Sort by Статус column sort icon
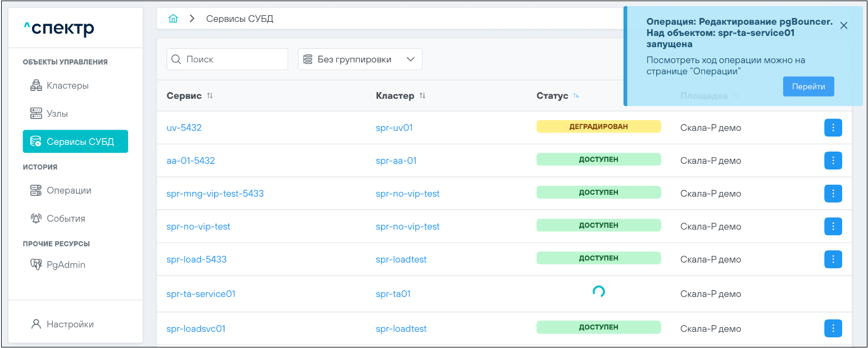The image size is (868, 348). coord(576,96)
